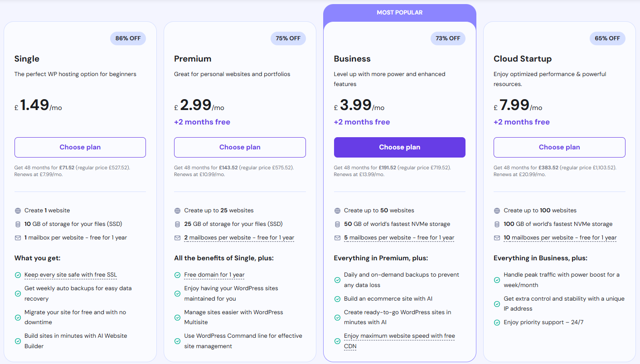
Task: Click Free domain for 1 year link
Action: (x=214, y=275)
